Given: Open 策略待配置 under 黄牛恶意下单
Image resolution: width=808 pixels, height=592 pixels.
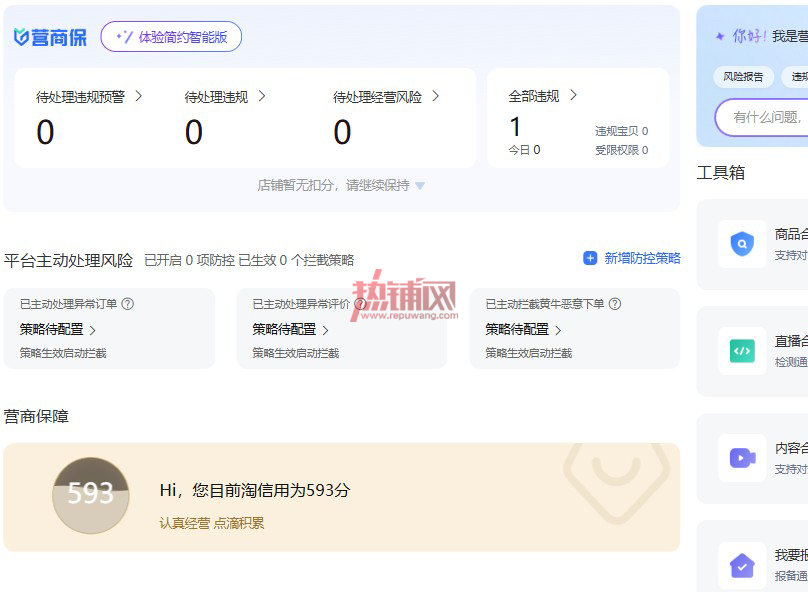Looking at the screenshot, I should [x=524, y=329].
